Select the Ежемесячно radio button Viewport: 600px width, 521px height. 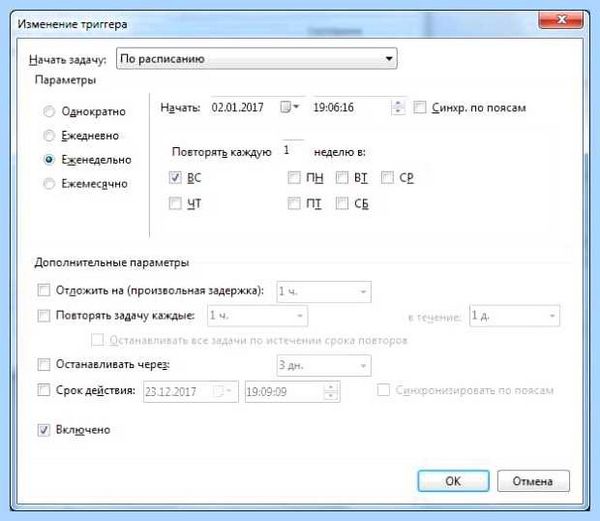[49, 184]
